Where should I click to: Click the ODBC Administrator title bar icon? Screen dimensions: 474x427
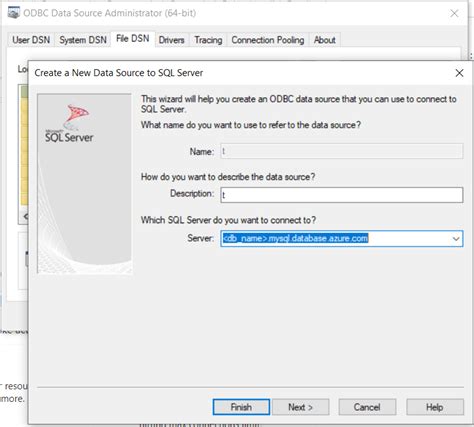tap(14, 13)
